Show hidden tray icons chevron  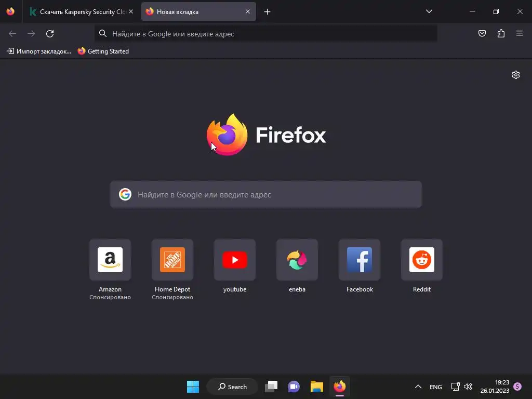[418, 387]
